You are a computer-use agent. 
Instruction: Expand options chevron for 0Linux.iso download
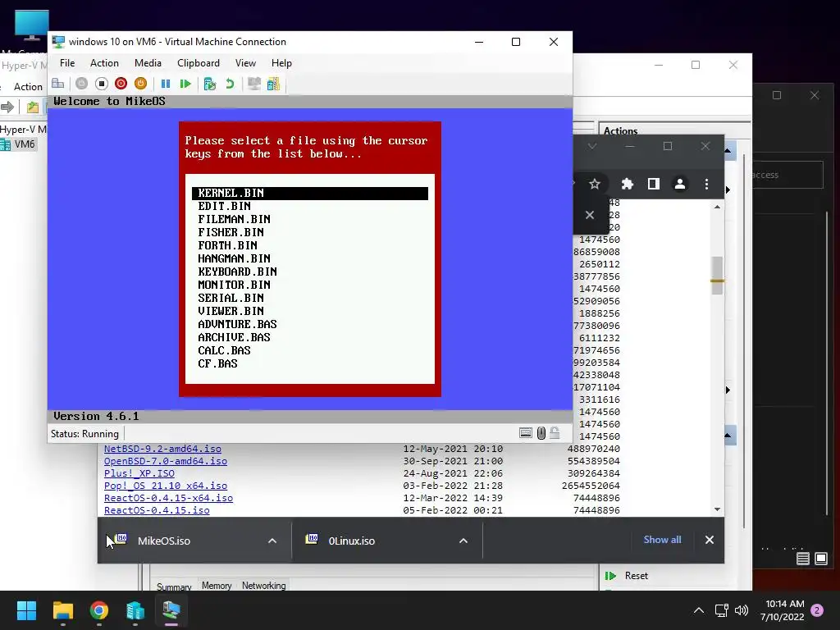click(x=463, y=541)
